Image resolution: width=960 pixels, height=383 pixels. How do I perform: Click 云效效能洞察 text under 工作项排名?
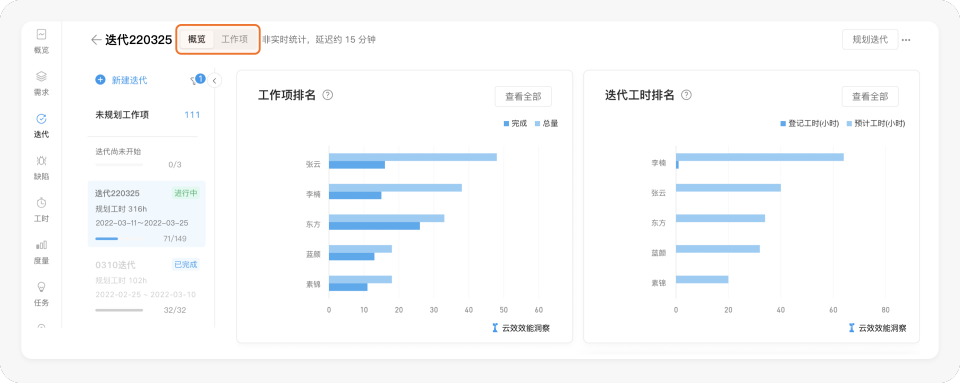click(526, 328)
